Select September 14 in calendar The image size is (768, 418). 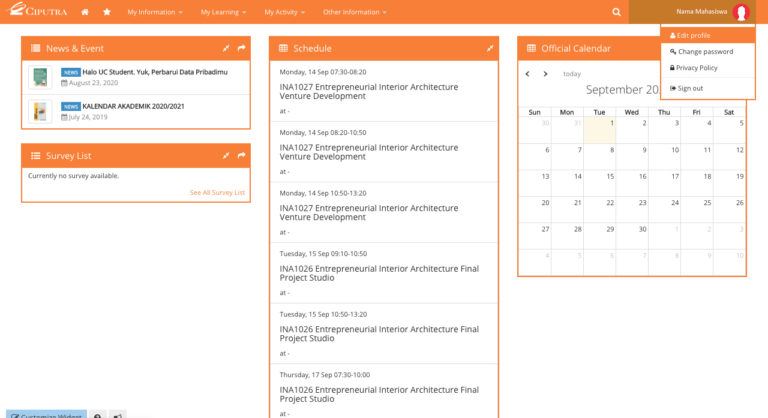pos(567,183)
